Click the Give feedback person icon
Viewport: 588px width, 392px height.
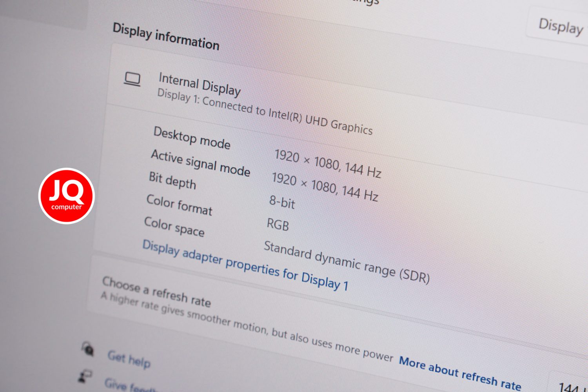click(x=84, y=376)
